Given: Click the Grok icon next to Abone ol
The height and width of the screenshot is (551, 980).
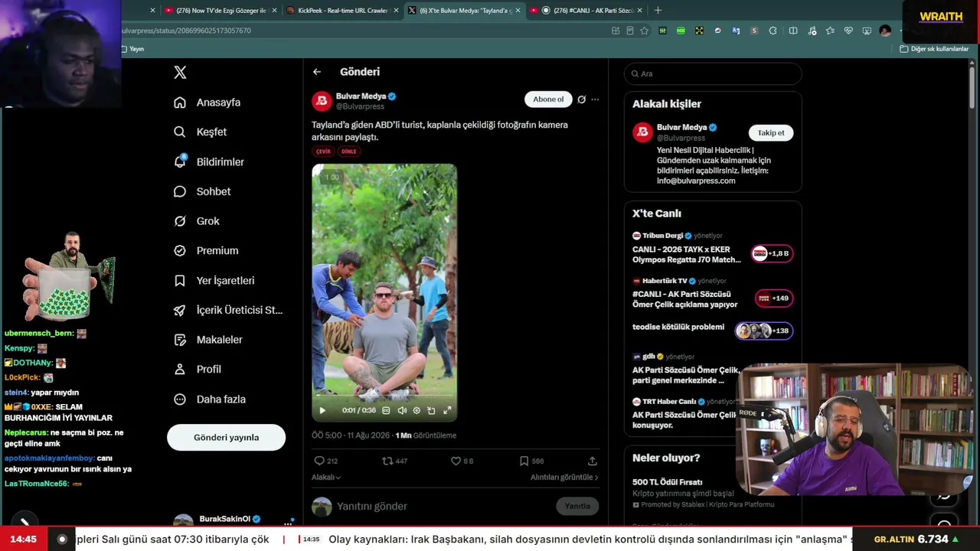Looking at the screenshot, I should tap(581, 99).
